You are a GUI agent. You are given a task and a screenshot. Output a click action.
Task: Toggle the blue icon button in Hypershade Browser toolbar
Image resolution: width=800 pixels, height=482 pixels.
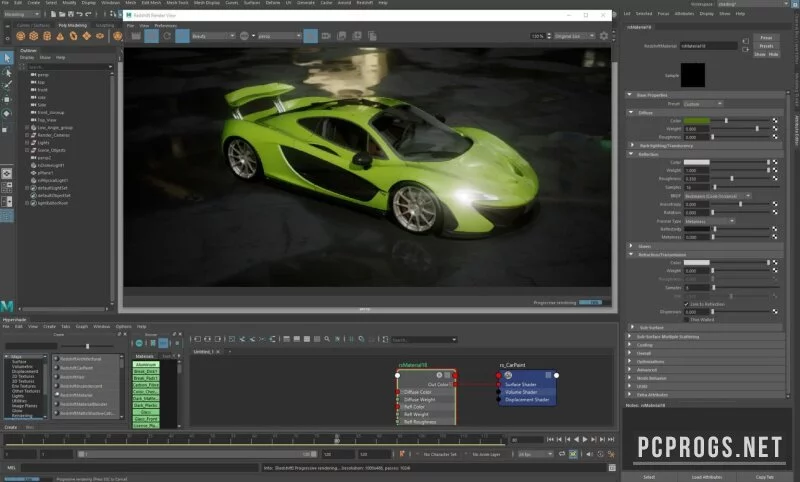tap(163, 343)
